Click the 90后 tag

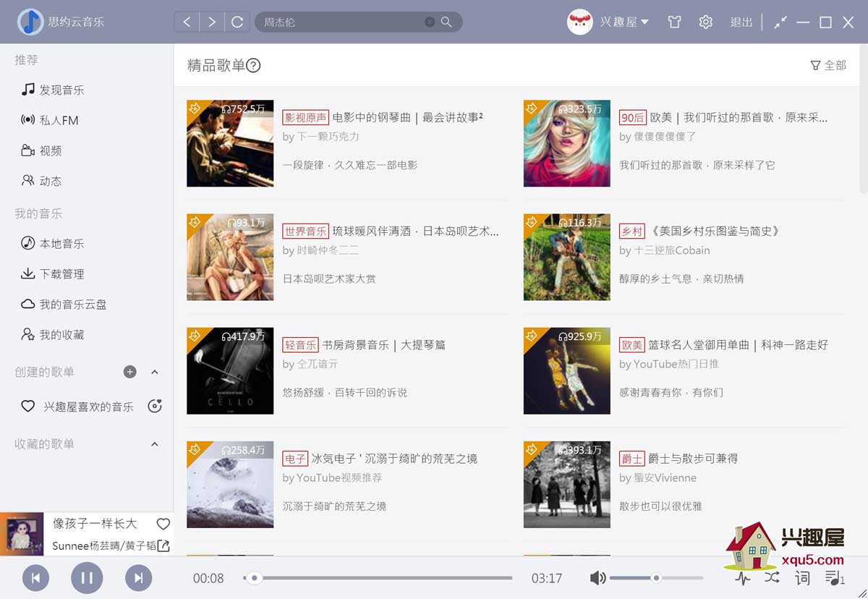632,117
